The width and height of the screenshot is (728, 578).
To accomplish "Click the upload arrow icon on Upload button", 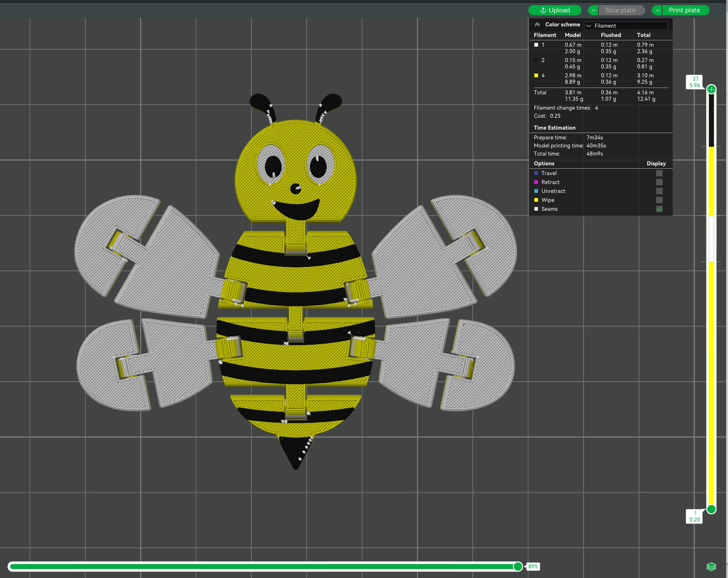I will (542, 10).
